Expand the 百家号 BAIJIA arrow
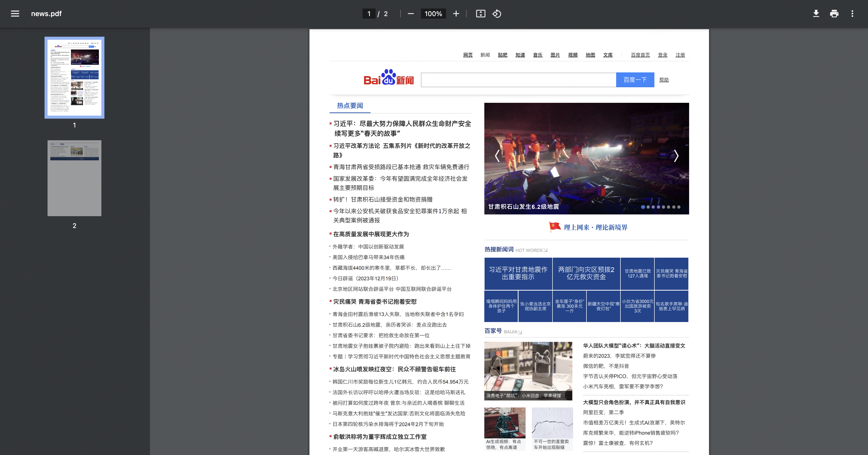This screenshot has height=455, width=868. pos(520,332)
